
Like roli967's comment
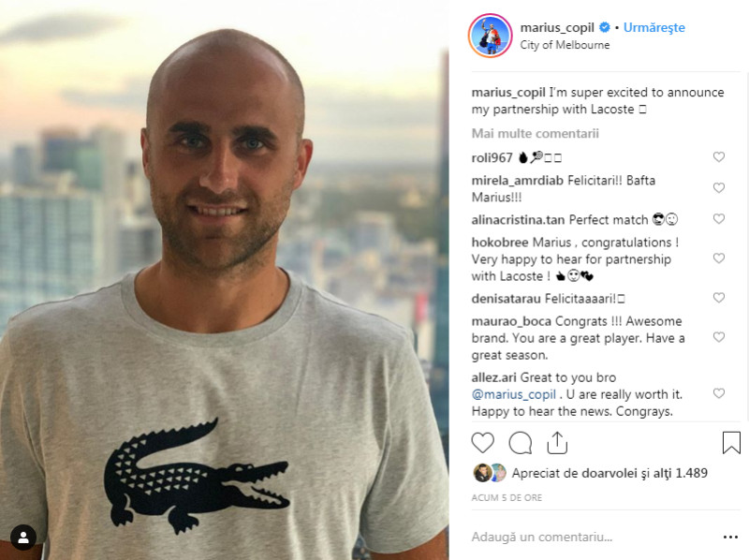pyautogui.click(x=719, y=156)
